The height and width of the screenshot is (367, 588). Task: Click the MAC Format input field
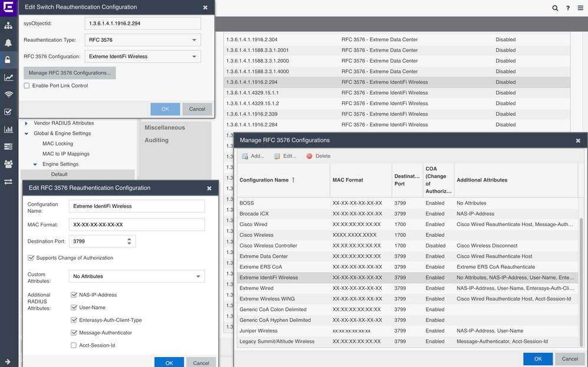click(137, 224)
